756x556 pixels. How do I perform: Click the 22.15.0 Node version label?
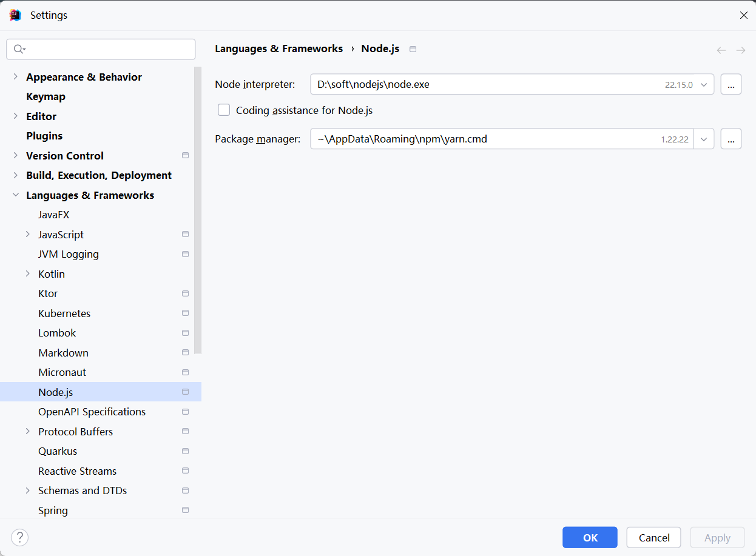tap(678, 85)
